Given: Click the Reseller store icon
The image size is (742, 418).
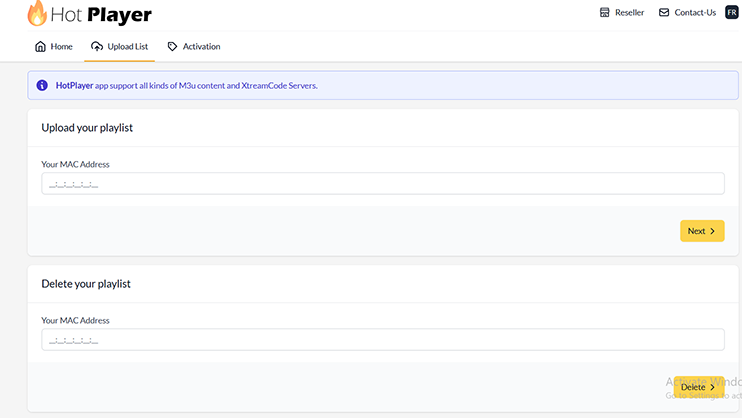Looking at the screenshot, I should click(x=604, y=12).
